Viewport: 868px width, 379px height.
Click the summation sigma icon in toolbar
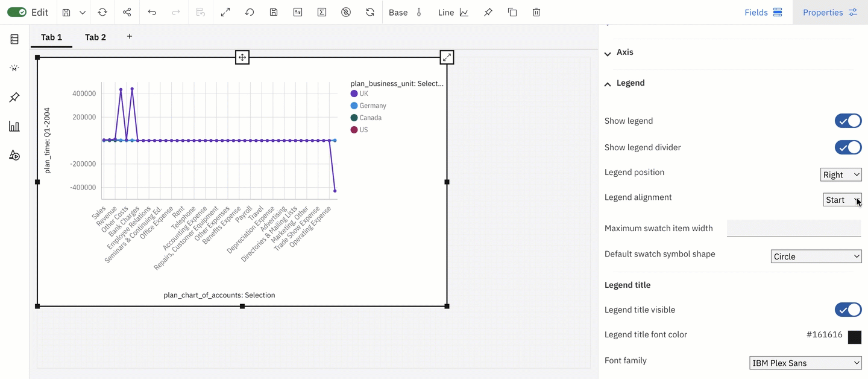click(322, 12)
